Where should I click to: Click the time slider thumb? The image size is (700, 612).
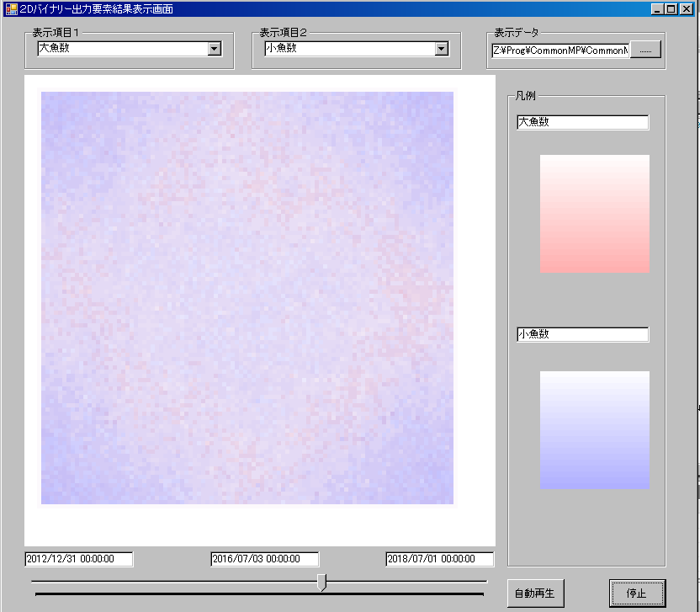coord(322,583)
